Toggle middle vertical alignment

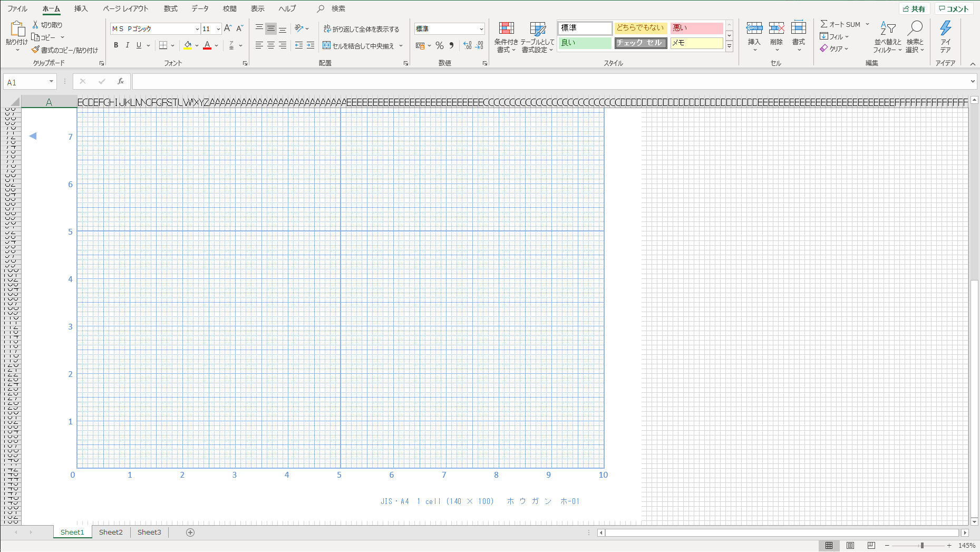[x=270, y=28]
